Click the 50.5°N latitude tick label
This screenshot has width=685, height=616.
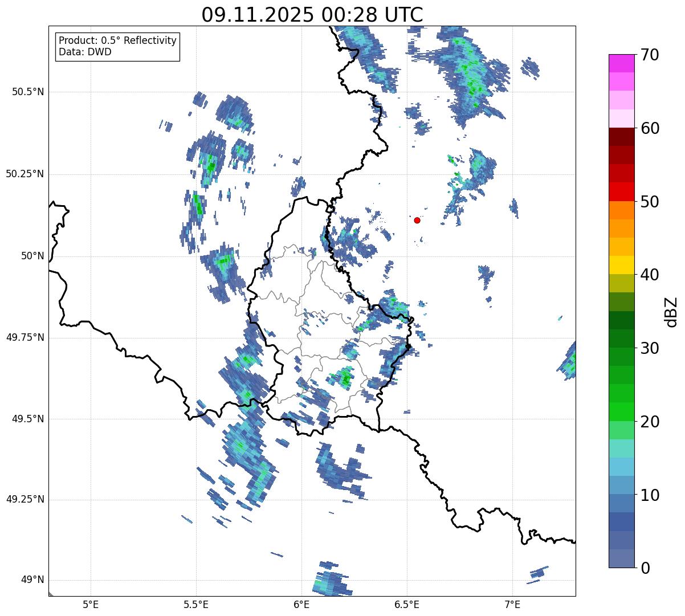pos(28,92)
